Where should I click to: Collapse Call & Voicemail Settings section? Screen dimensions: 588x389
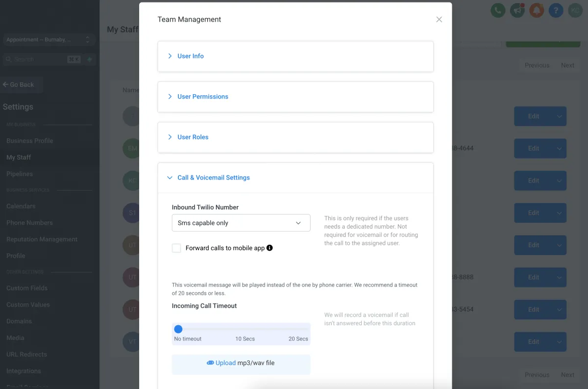(x=213, y=178)
